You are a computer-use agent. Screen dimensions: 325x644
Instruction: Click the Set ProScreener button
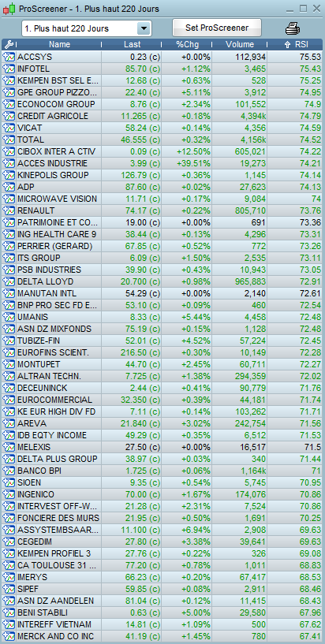click(x=217, y=28)
